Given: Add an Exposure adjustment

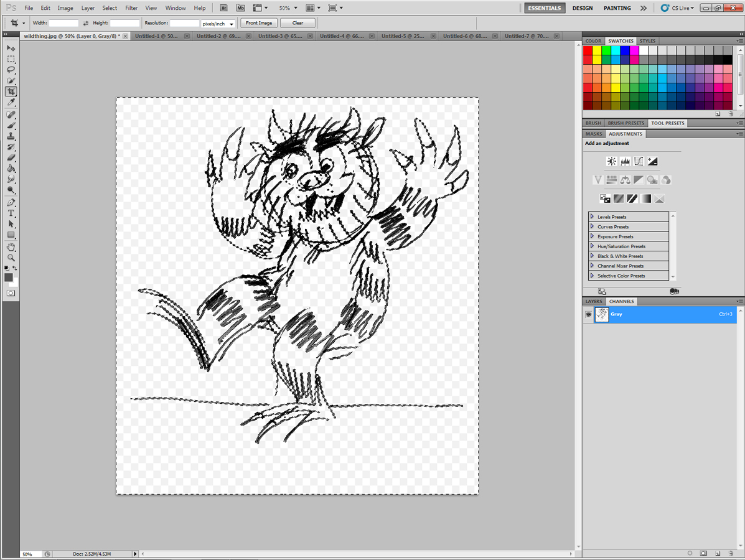Looking at the screenshot, I should coord(653,162).
